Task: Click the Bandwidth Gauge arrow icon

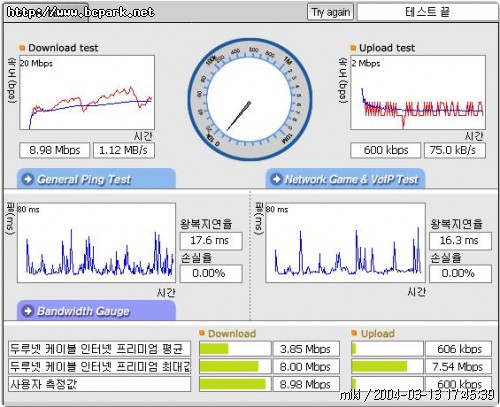Action: tap(27, 311)
